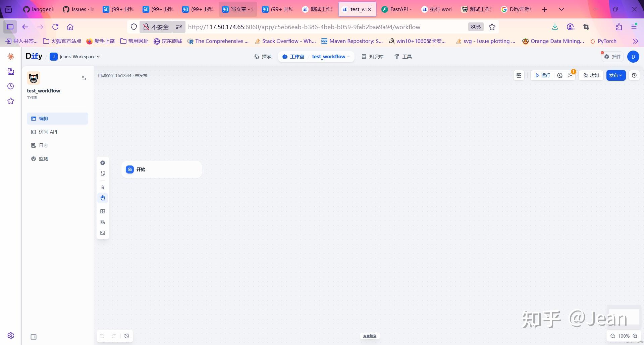
Task: Open the 日志 logs section
Action: (44, 145)
